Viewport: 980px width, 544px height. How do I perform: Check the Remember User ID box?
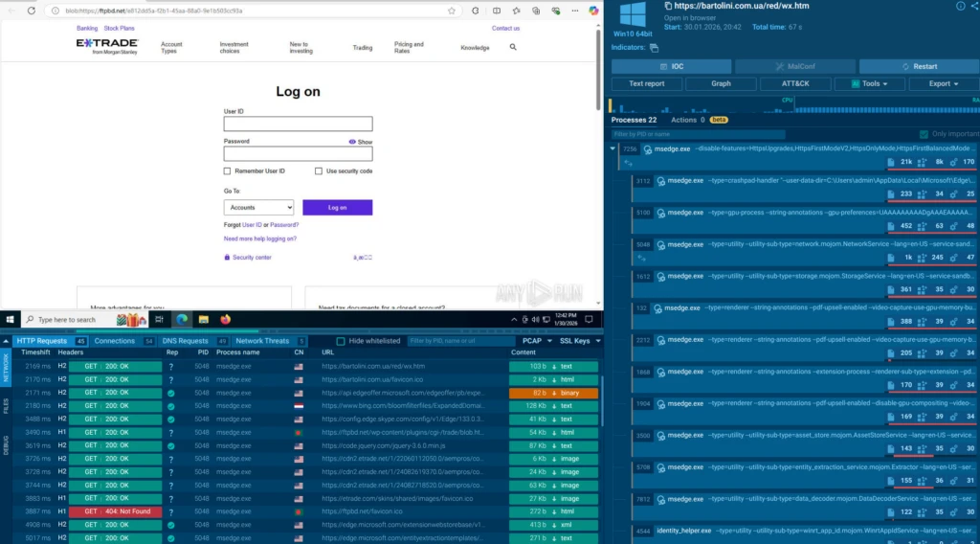pos(227,170)
